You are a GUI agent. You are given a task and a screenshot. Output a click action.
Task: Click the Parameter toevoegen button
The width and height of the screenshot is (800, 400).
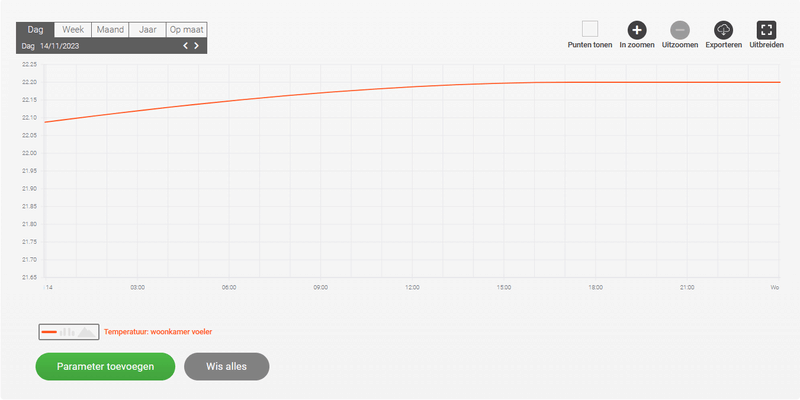pyautogui.click(x=105, y=366)
